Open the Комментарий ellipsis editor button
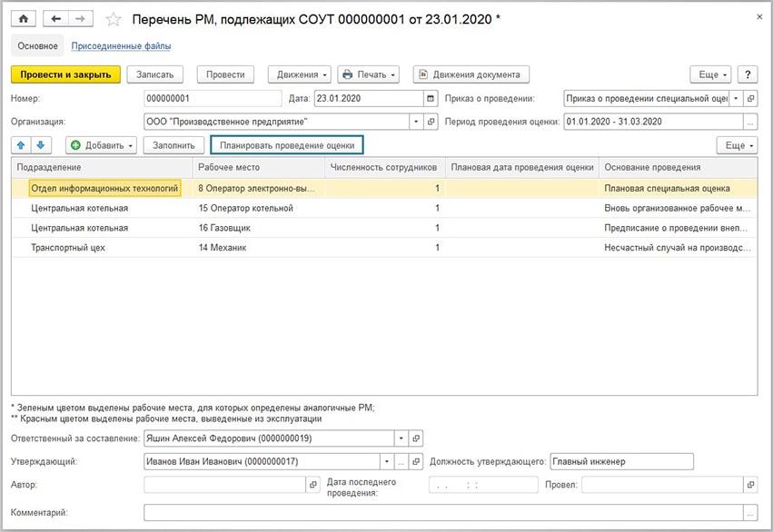 point(749,513)
